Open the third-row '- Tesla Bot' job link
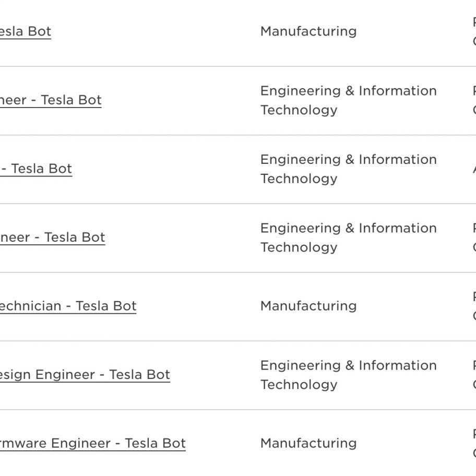The image size is (476, 476). point(36,169)
